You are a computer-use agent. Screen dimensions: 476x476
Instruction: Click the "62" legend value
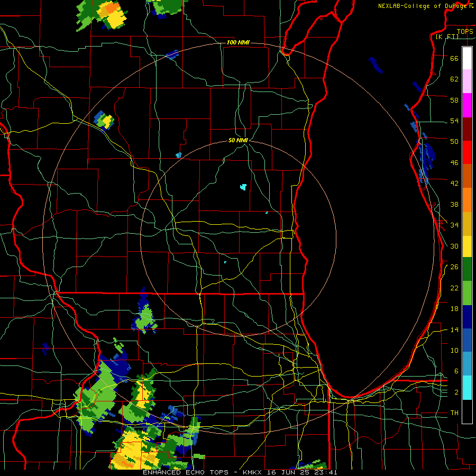click(x=454, y=79)
